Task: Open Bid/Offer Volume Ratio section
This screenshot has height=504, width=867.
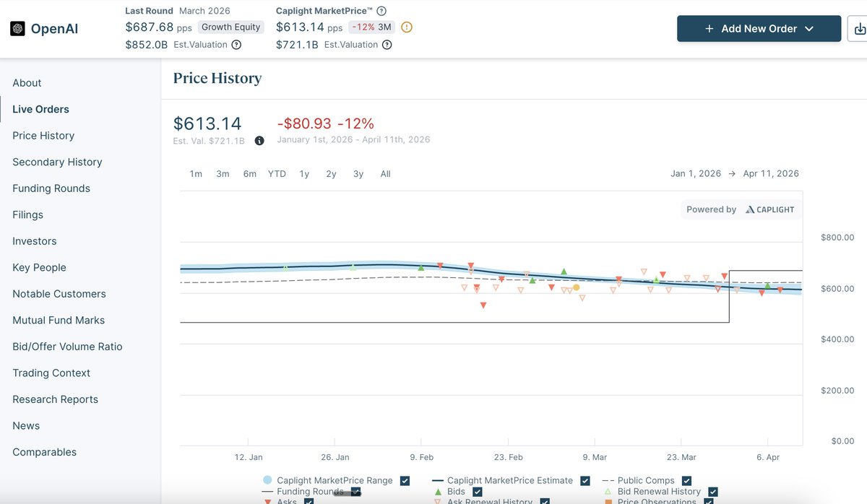Action: click(67, 347)
